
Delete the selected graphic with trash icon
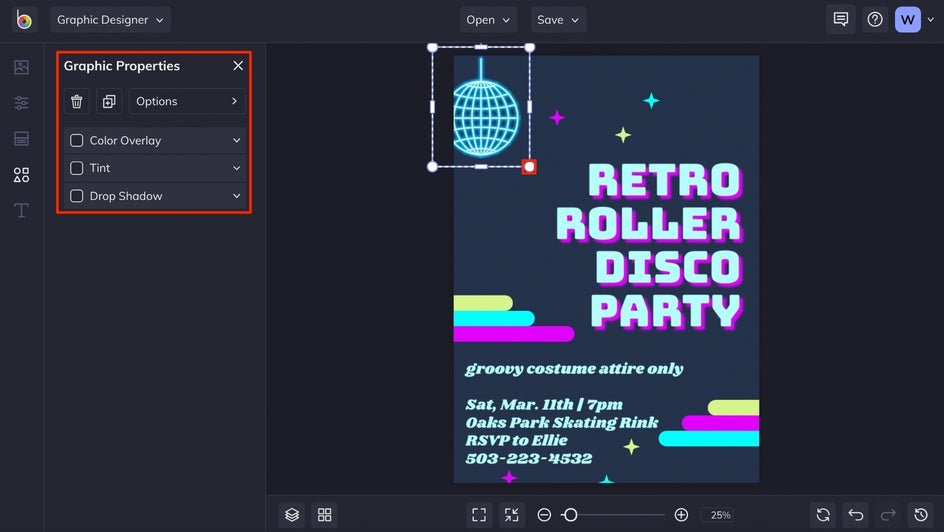click(76, 101)
